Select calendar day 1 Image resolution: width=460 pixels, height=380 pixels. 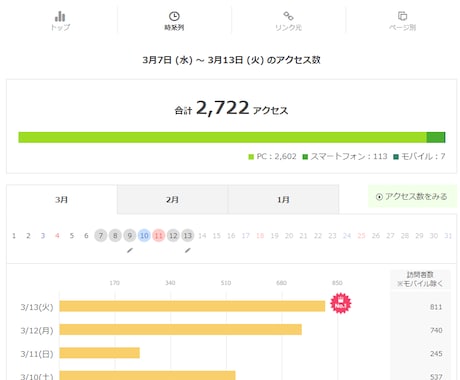pyautogui.click(x=14, y=236)
